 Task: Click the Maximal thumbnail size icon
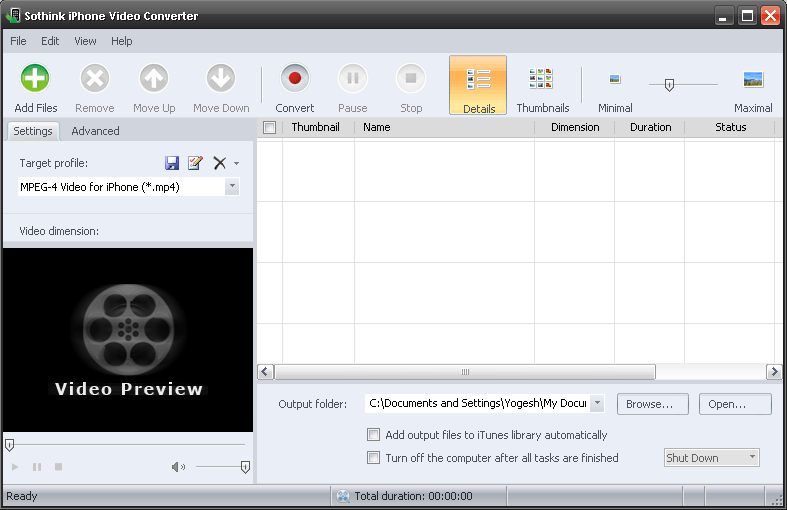point(753,79)
